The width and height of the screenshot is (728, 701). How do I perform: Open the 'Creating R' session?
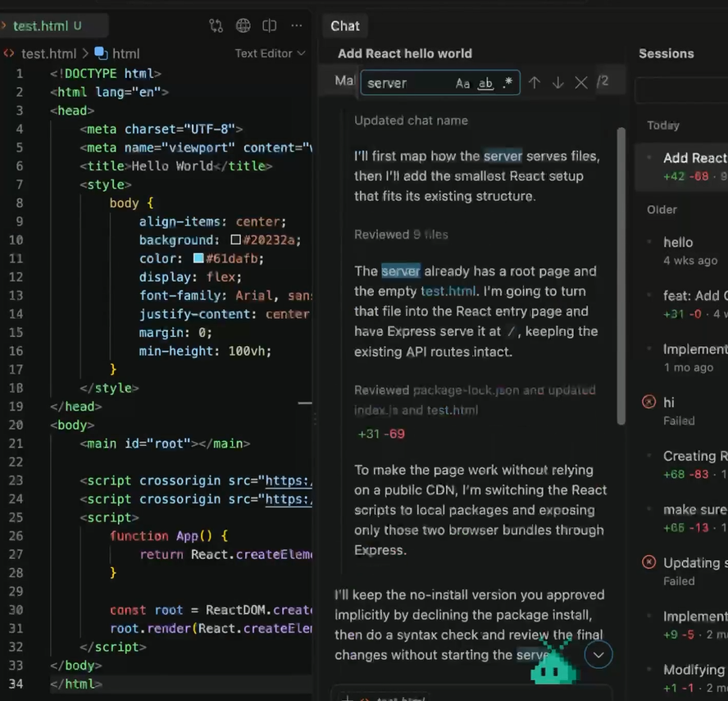click(x=681, y=464)
